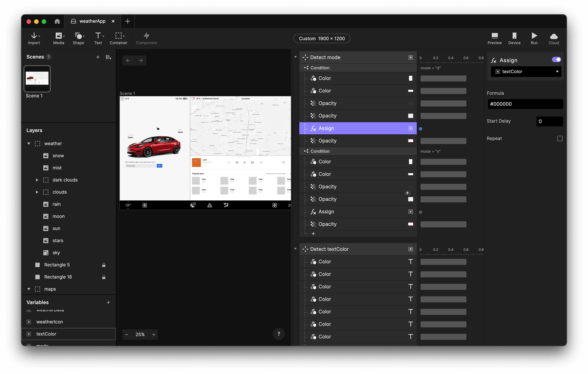Select the Media tool
The image size is (588, 374).
[x=59, y=38]
